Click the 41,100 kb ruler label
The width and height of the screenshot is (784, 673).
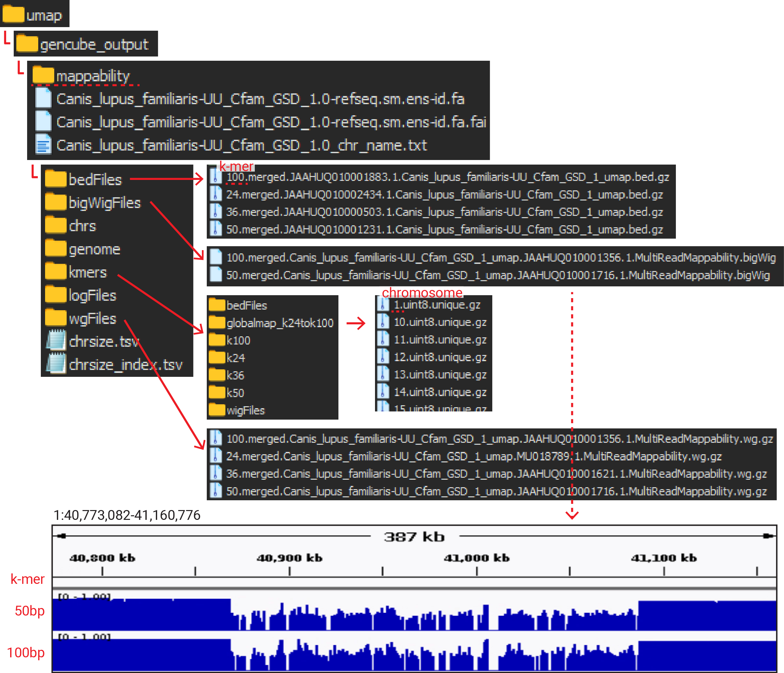664,558
